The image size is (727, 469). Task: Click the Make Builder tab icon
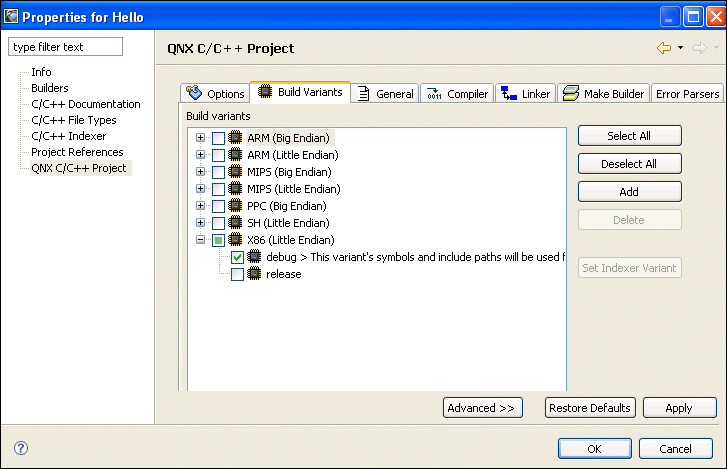(570, 93)
